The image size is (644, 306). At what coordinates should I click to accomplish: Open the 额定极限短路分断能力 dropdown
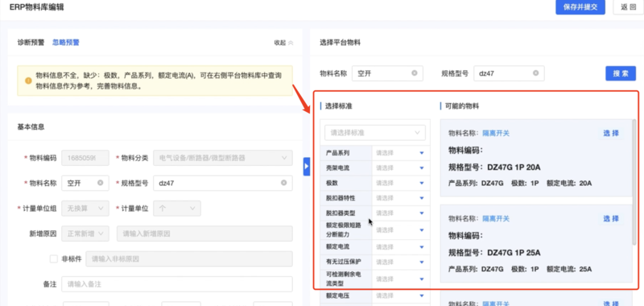[401, 230]
